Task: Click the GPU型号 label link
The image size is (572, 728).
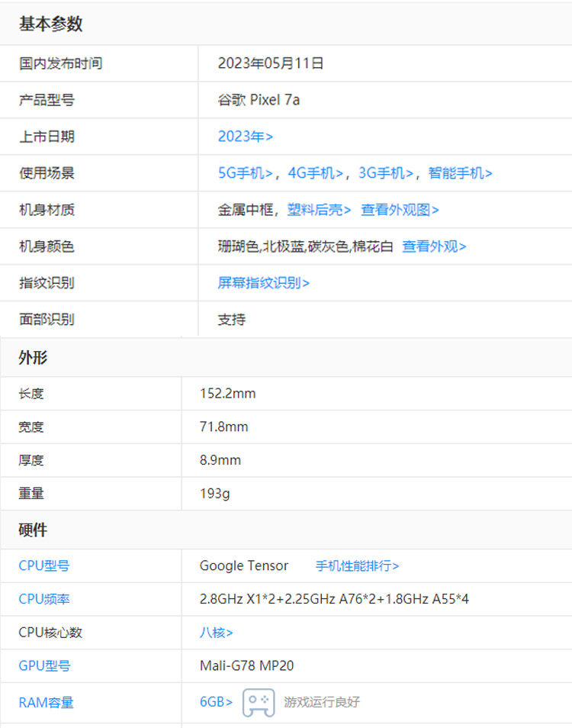Action: tap(44, 665)
